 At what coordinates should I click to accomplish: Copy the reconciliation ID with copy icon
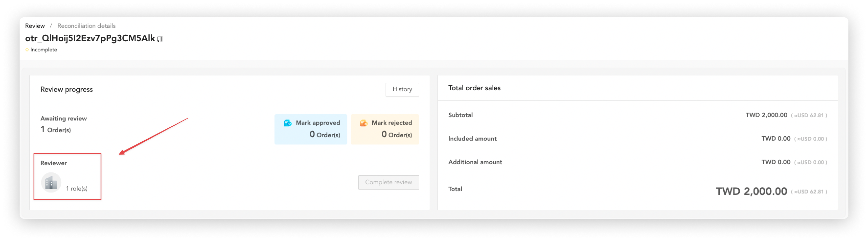(160, 39)
